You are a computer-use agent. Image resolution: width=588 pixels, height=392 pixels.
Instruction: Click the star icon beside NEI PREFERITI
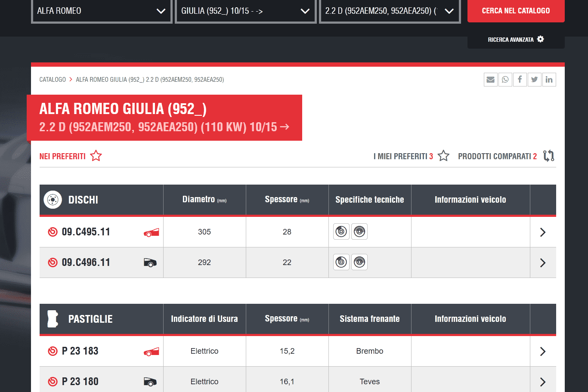click(96, 156)
